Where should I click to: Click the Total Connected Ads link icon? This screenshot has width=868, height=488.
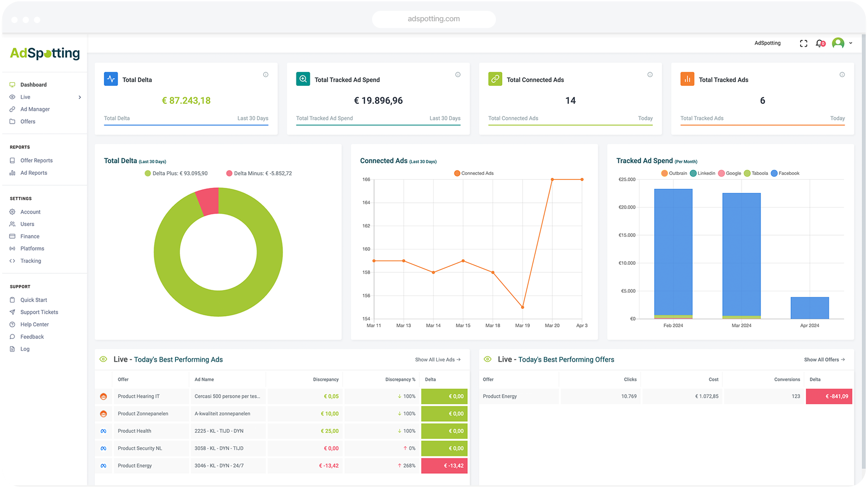click(495, 79)
